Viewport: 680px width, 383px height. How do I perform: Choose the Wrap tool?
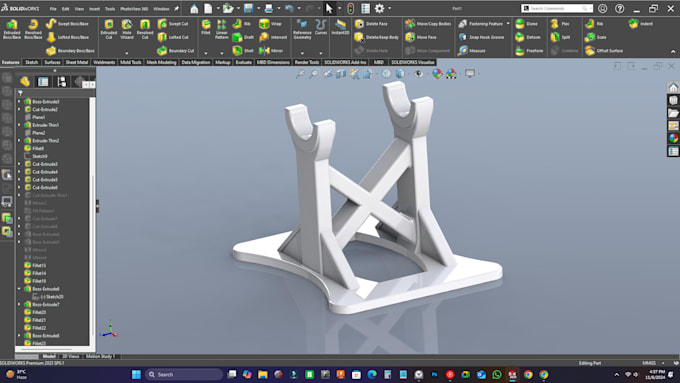[x=270, y=23]
